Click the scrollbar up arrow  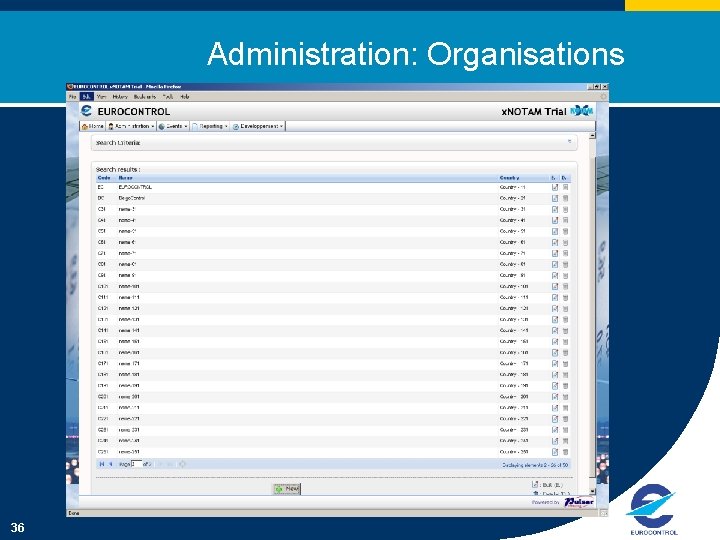592,135
